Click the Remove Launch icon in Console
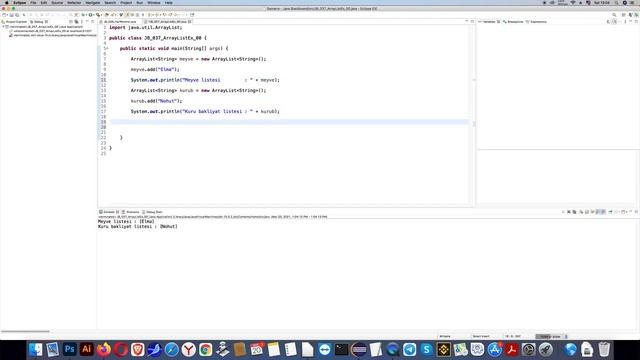This screenshot has width=640, height=360. point(569,212)
